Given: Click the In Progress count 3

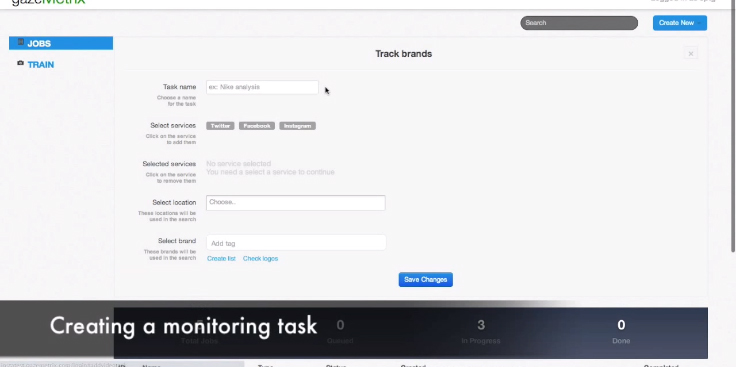Looking at the screenshot, I should (x=481, y=325).
